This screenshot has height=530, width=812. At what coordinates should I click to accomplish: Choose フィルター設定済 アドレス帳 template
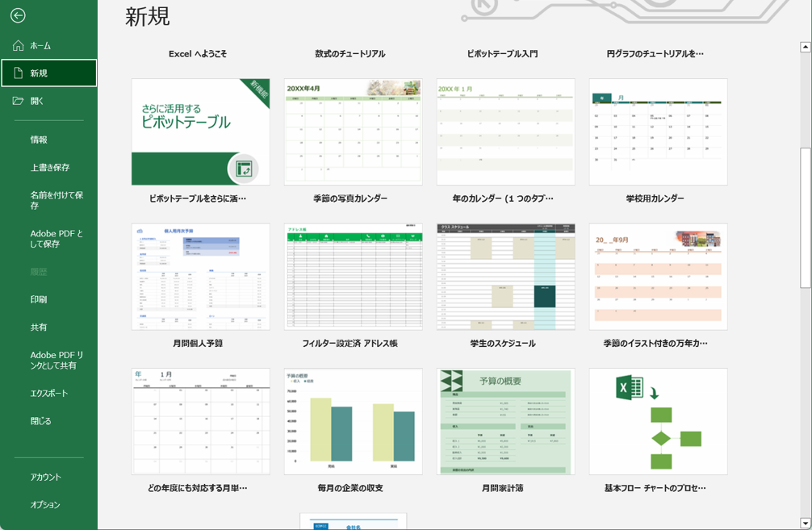coord(354,277)
